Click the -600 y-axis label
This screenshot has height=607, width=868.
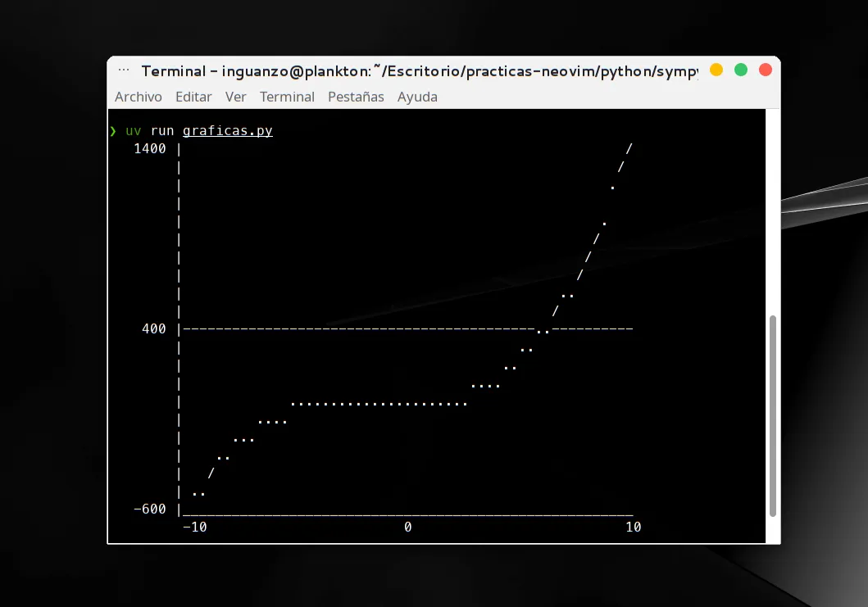pyautogui.click(x=149, y=509)
